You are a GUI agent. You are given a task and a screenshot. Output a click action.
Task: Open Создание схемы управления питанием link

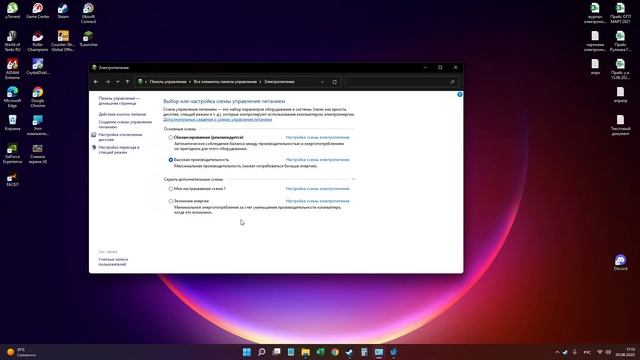coord(125,124)
